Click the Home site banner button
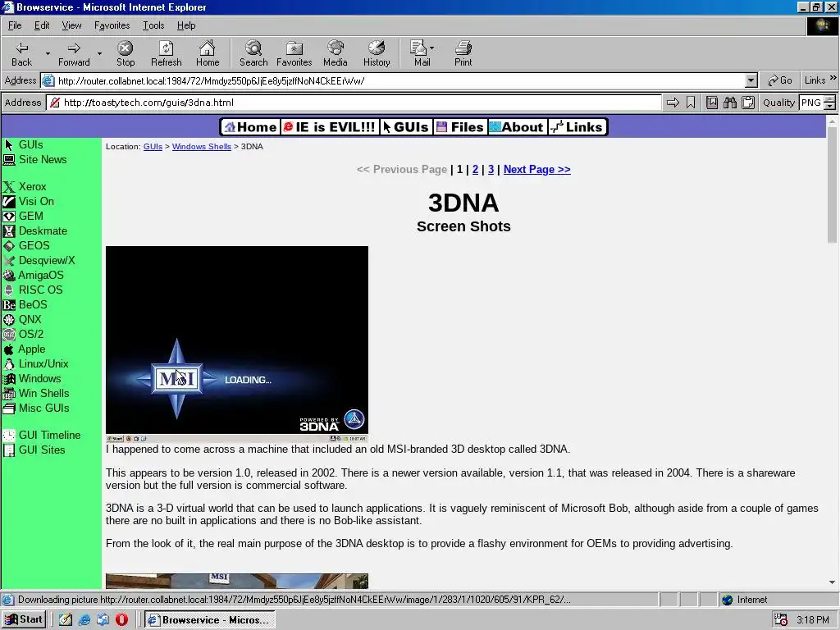The image size is (840, 630). 251,127
